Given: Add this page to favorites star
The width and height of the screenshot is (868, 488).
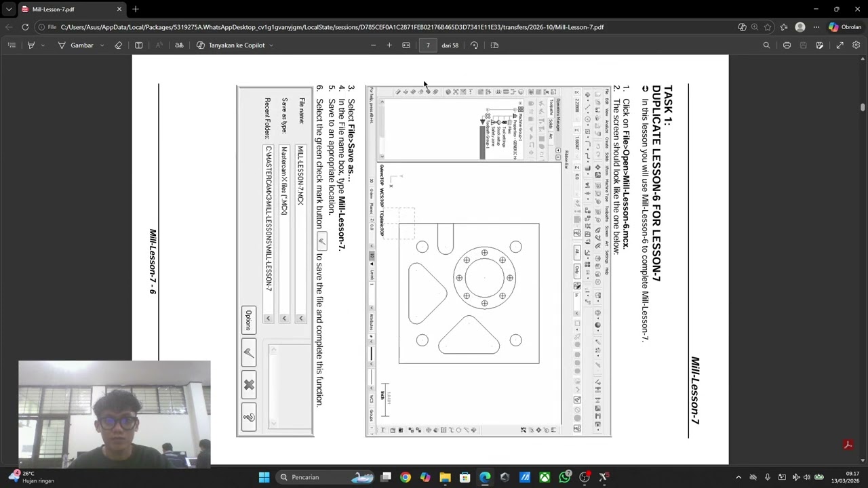Looking at the screenshot, I should coord(768,27).
